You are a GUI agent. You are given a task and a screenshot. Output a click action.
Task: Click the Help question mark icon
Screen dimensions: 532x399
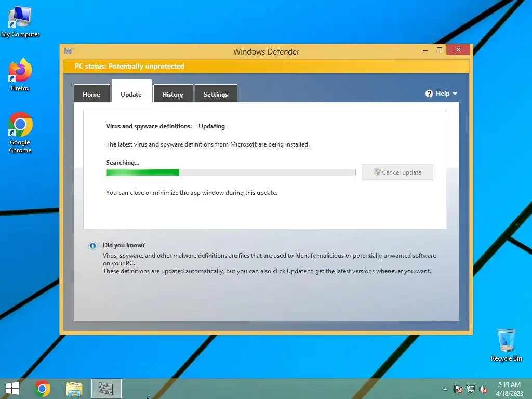(429, 94)
